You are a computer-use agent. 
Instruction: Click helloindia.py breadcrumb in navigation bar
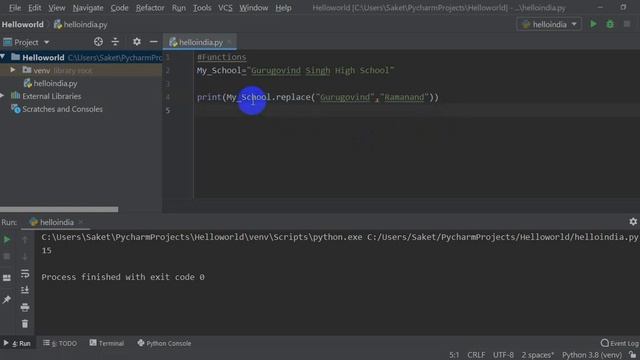81,24
